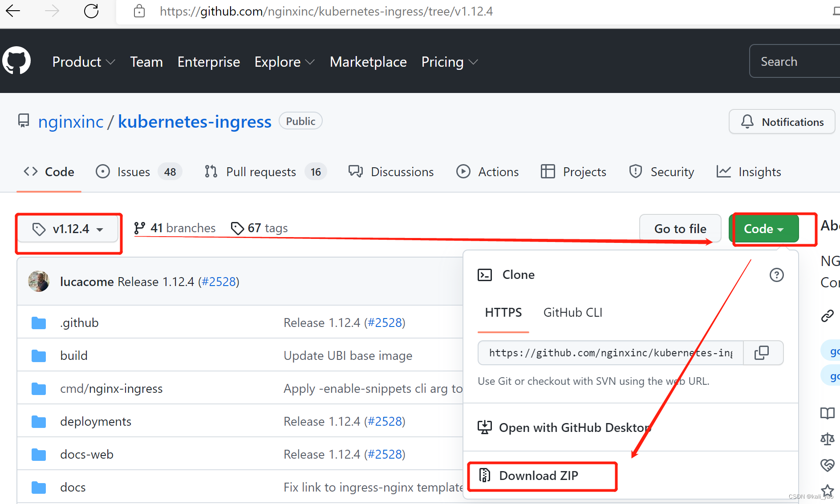Toggle the green Code dropdown button
840x504 pixels.
coord(764,229)
